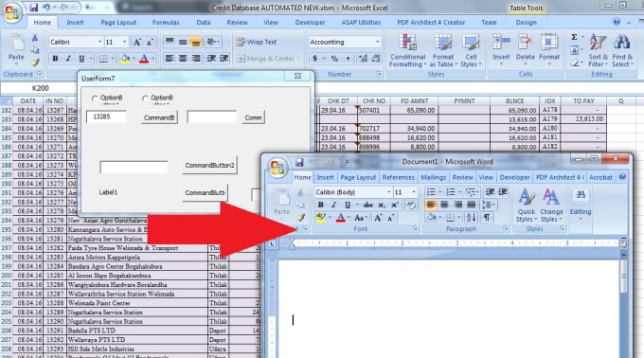
Task: Click Excel Insert cells icon
Action: 501,44
